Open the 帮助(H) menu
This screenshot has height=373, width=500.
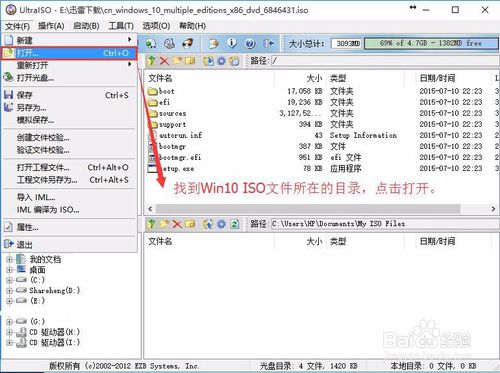point(192,26)
